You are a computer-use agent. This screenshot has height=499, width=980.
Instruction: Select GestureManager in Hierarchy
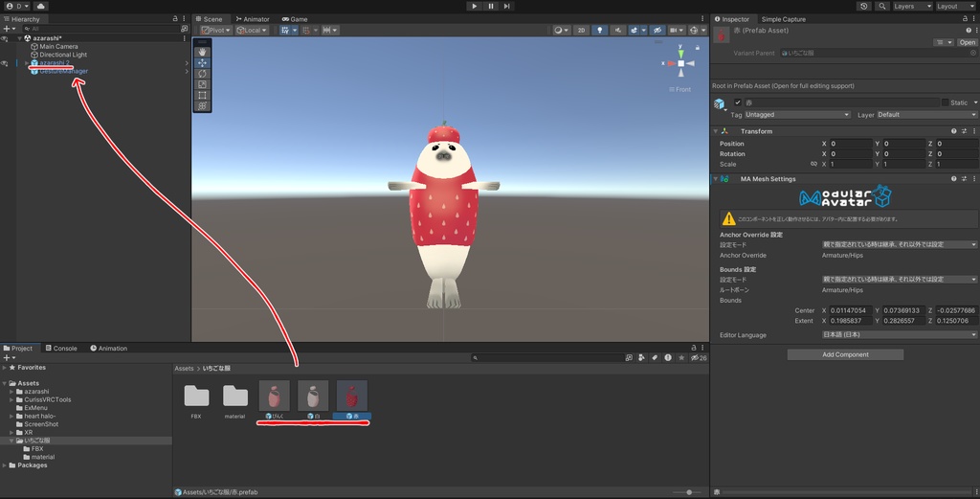(x=64, y=71)
